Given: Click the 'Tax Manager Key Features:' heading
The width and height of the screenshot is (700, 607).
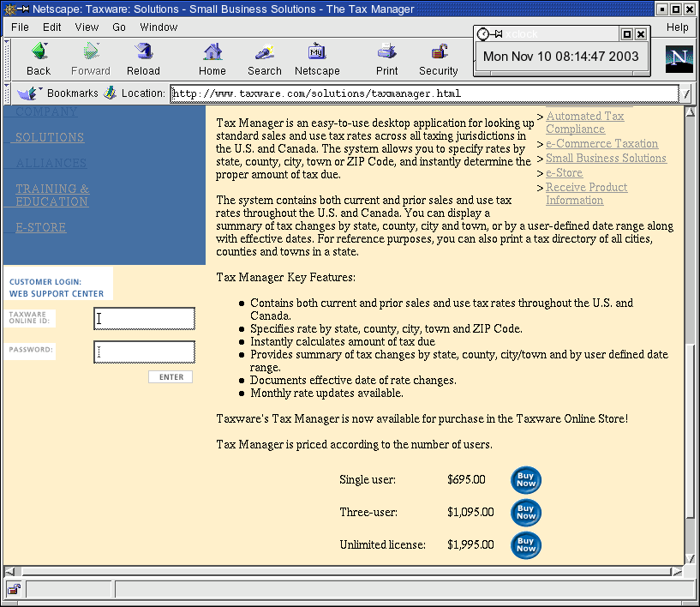Looking at the screenshot, I should [285, 278].
